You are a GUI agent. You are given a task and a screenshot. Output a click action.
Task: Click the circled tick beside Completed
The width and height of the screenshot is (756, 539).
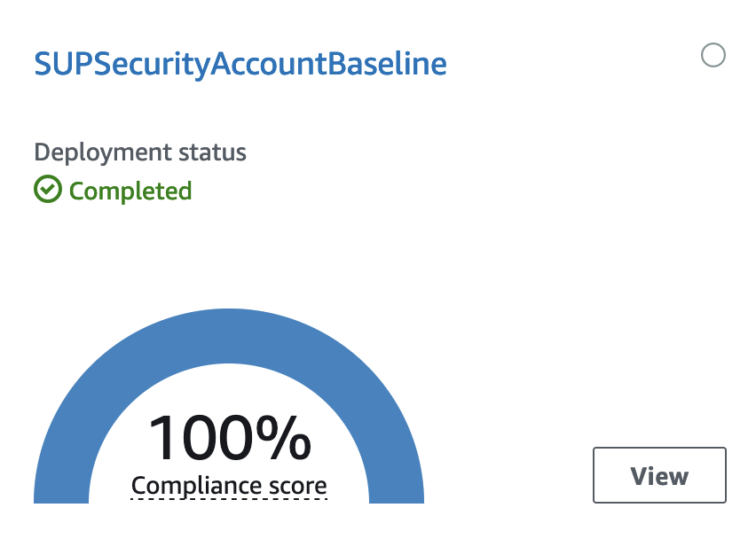(x=48, y=189)
